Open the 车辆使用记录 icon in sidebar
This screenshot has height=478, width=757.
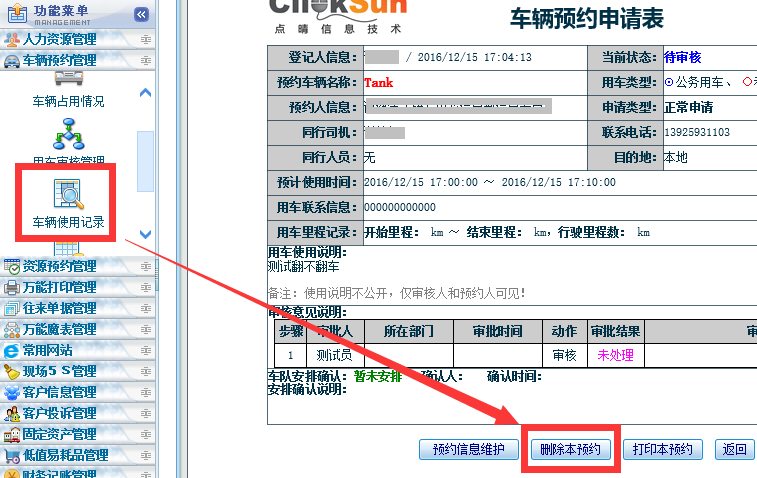point(67,192)
